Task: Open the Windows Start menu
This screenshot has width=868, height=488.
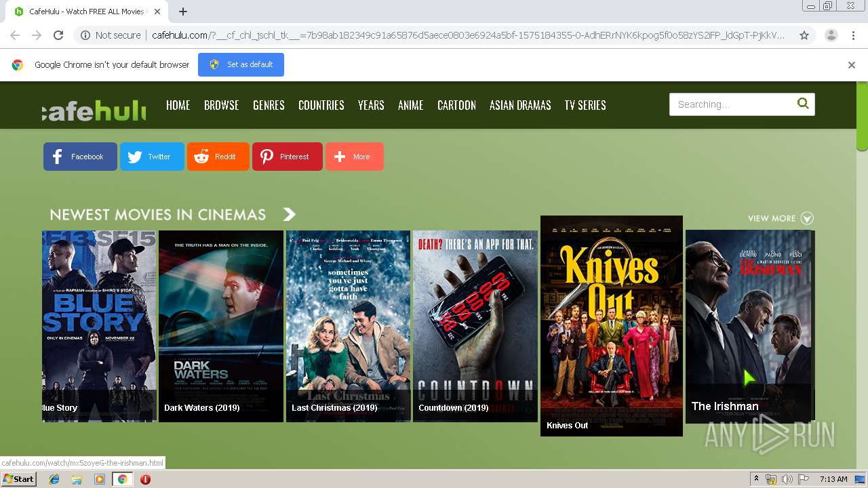Action: point(18,479)
